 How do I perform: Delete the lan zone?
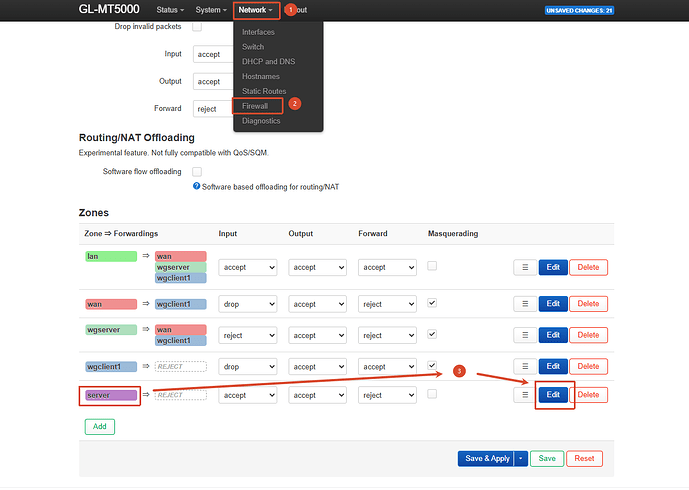(588, 267)
